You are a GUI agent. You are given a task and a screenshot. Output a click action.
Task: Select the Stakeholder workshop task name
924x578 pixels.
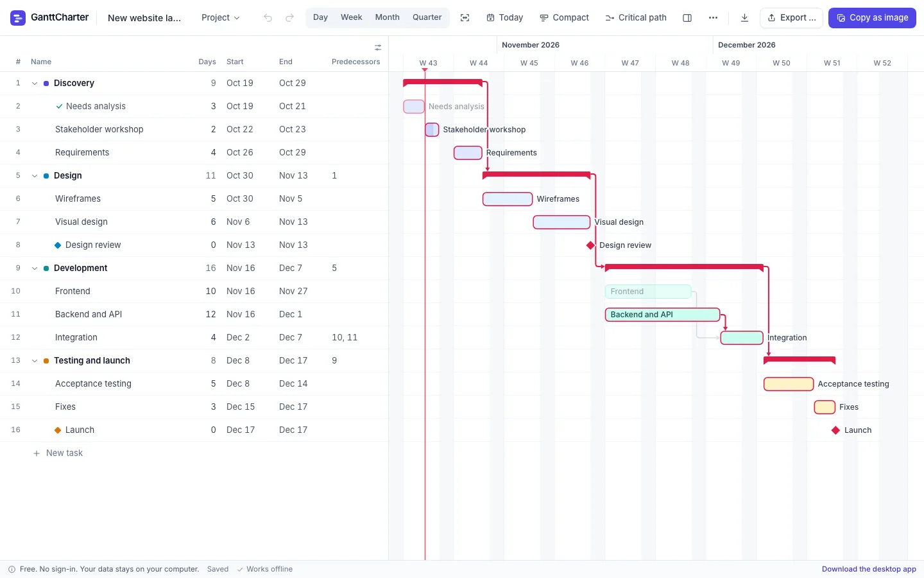point(99,130)
